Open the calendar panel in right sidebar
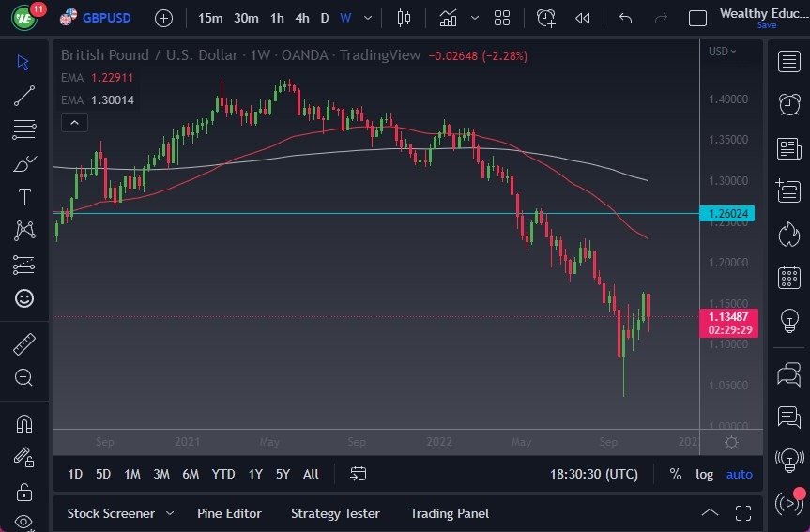 (789, 277)
